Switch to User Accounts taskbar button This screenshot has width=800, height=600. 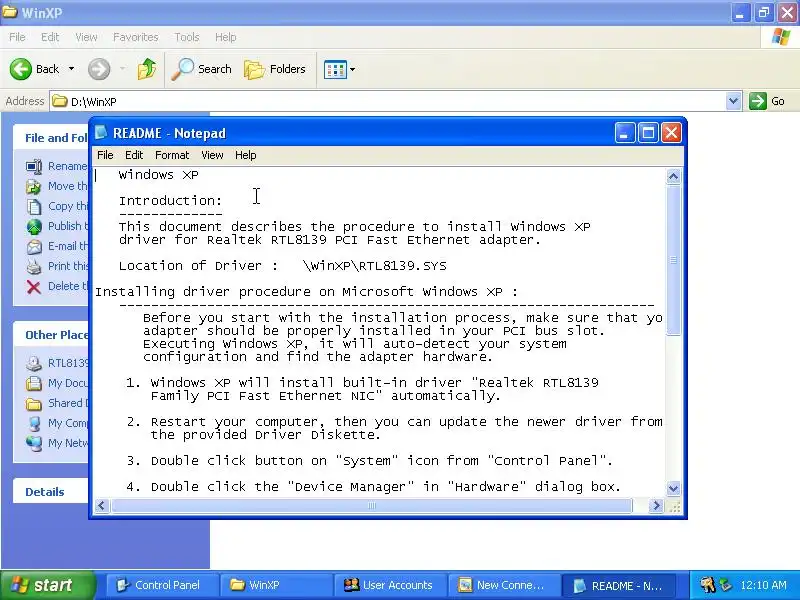click(390, 585)
